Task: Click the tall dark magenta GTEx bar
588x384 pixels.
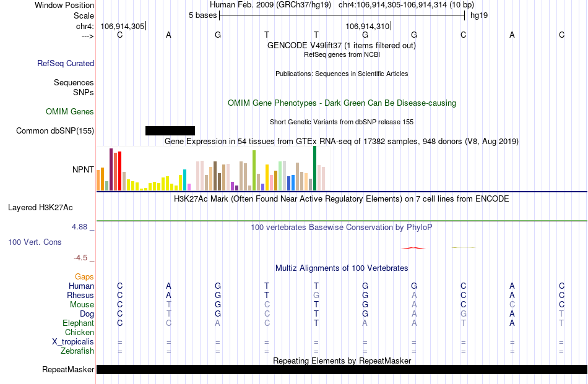Action: click(111, 169)
